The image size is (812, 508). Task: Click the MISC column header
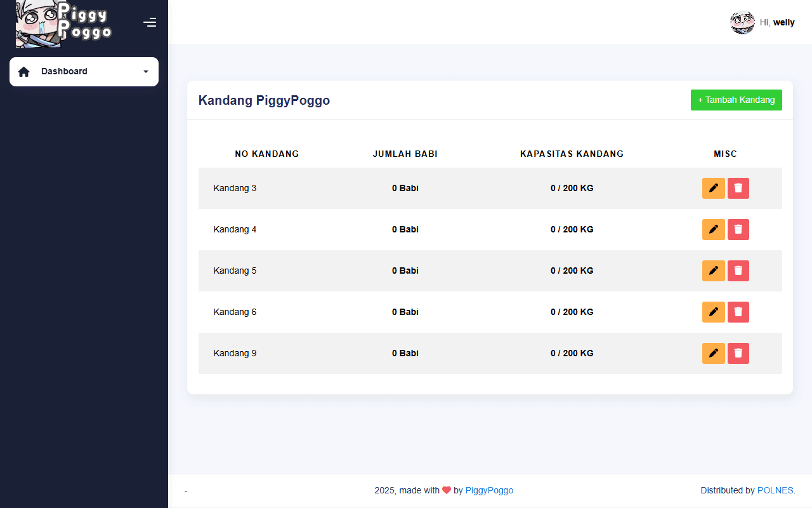coord(726,154)
